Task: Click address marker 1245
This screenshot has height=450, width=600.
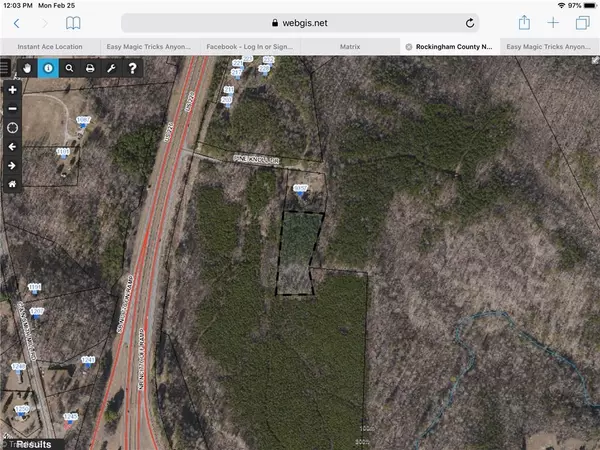Action: coord(70,419)
